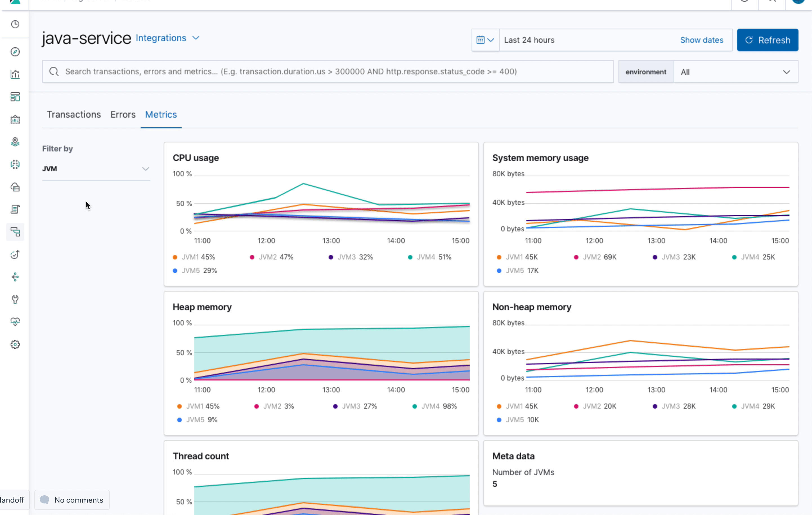Screen dimensions: 812x515
Task: Open Maps location icon in sidebar
Action: click(15, 142)
